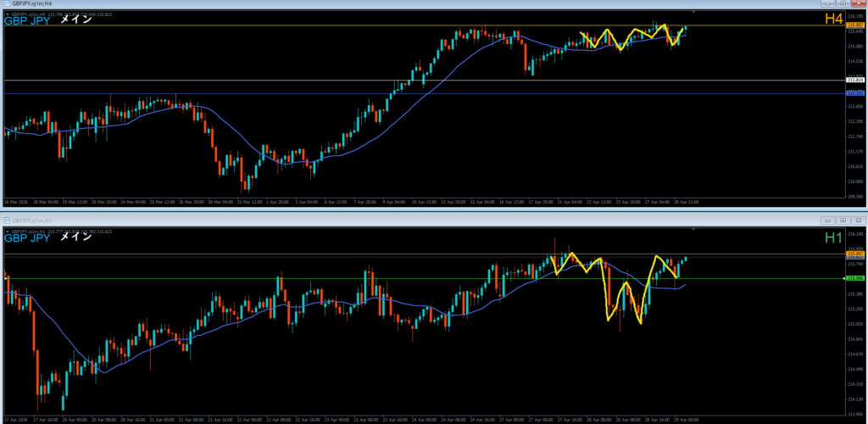
Task: Click the white 213.804 price level tag
Action: coord(854,81)
